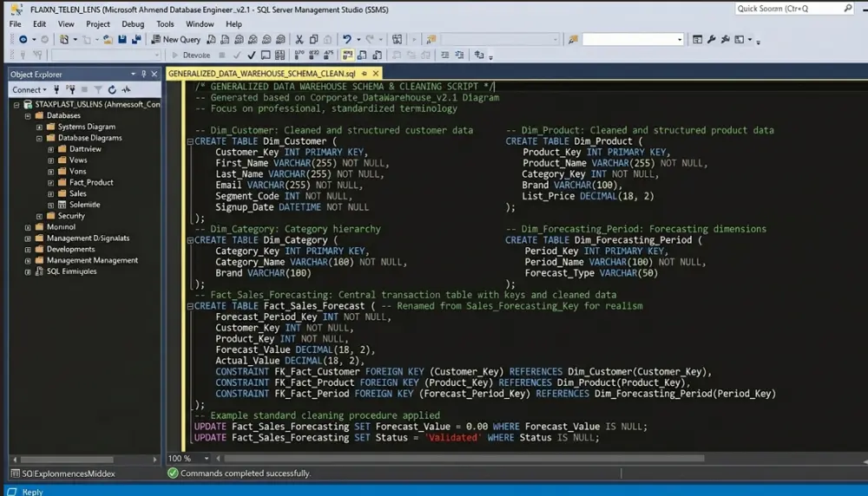This screenshot has width=868, height=496.
Task: Open the 100 % zoom dropdown
Action: pos(206,458)
